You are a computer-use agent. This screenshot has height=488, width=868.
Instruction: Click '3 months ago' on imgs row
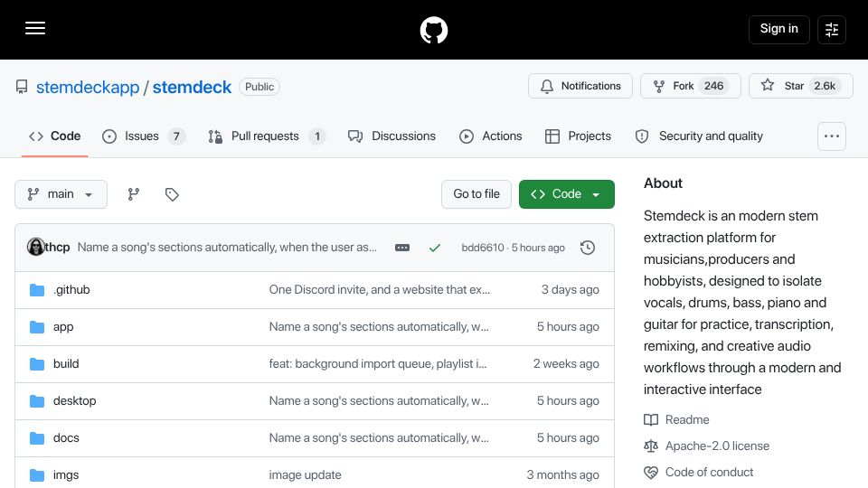pos(562,475)
